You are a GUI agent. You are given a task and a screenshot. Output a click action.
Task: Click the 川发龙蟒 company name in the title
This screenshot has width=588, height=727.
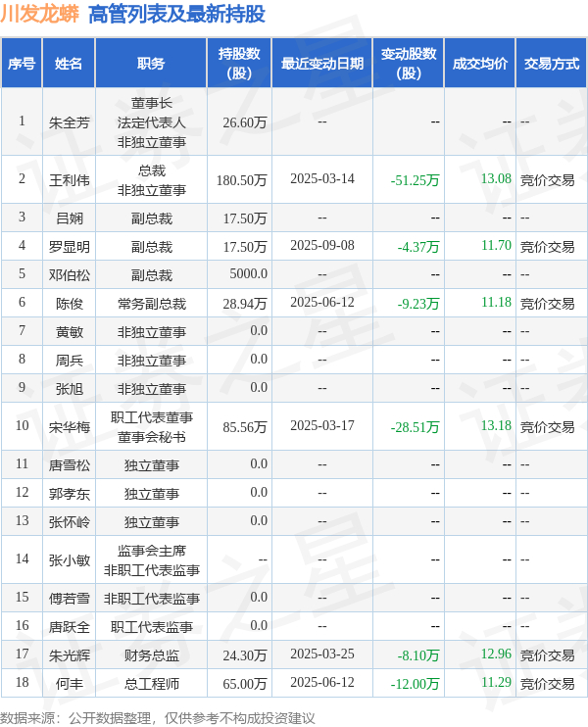(x=40, y=14)
